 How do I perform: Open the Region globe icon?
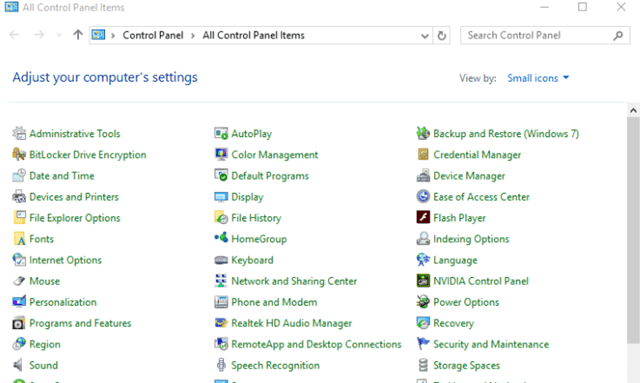19,344
